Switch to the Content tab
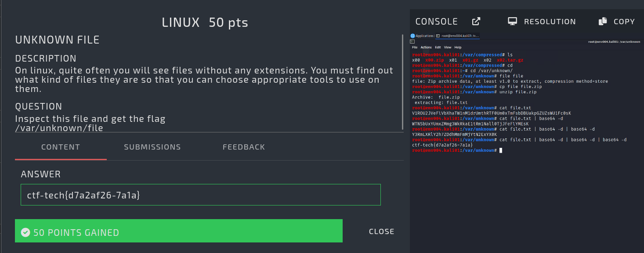The height and width of the screenshot is (253, 644). 61,147
